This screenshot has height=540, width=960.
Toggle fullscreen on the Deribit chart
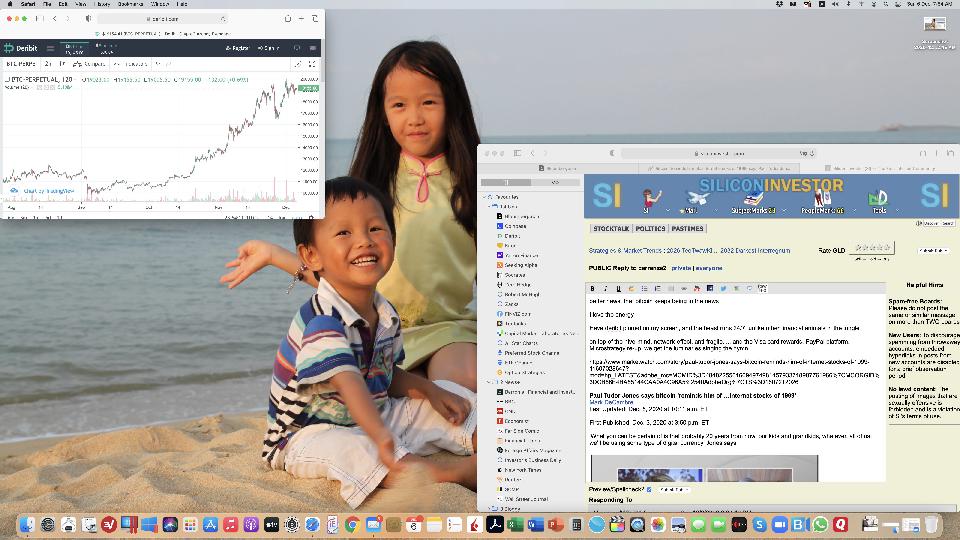coord(312,64)
